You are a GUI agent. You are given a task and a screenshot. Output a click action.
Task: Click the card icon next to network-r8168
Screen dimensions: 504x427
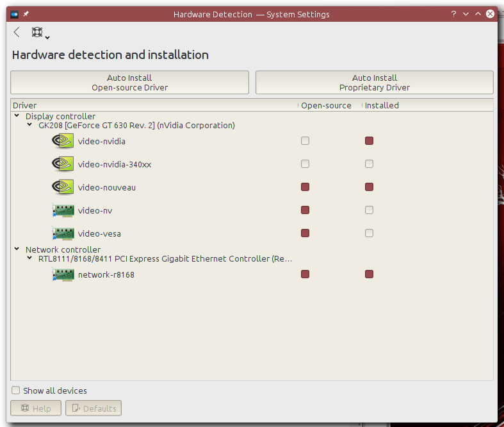tap(63, 274)
